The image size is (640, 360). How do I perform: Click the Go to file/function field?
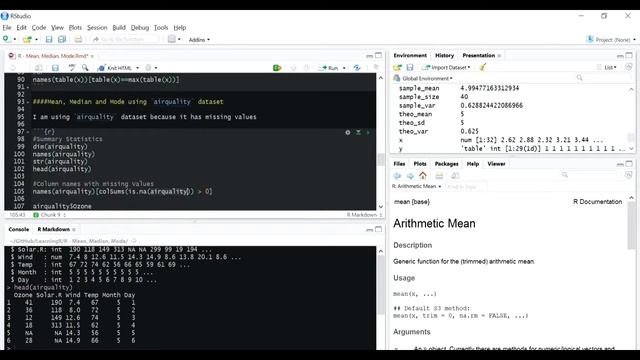124,40
